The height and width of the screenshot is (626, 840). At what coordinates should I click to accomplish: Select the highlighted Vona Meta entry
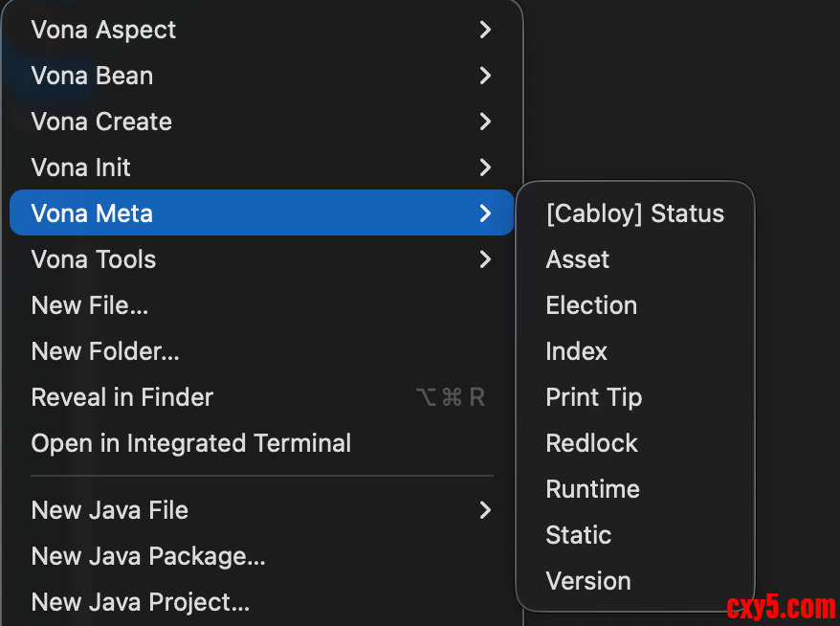coord(92,213)
